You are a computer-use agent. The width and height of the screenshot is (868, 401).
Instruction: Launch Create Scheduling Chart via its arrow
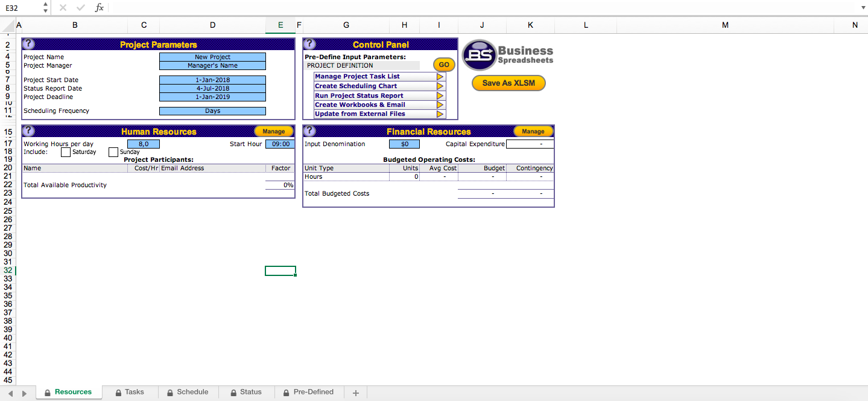pyautogui.click(x=440, y=86)
